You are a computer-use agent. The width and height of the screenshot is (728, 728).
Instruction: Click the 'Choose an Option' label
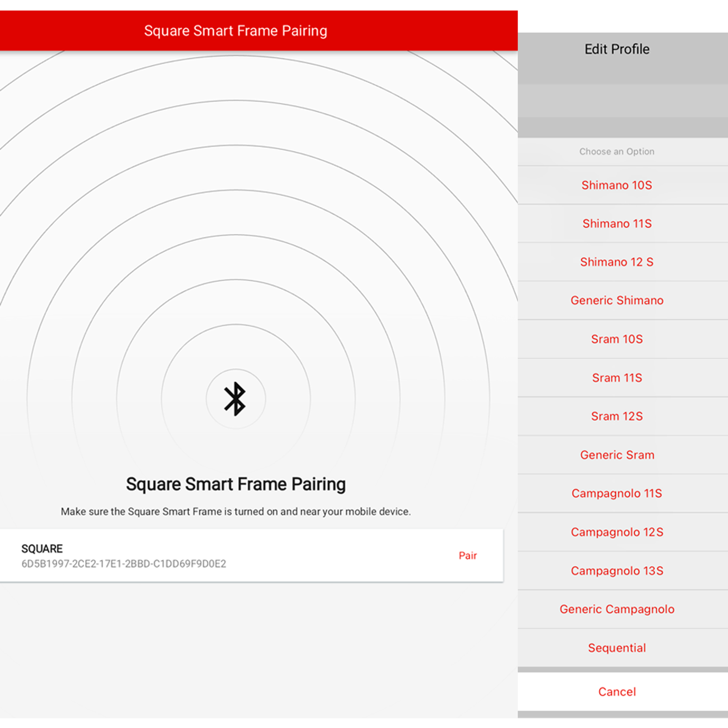(617, 151)
